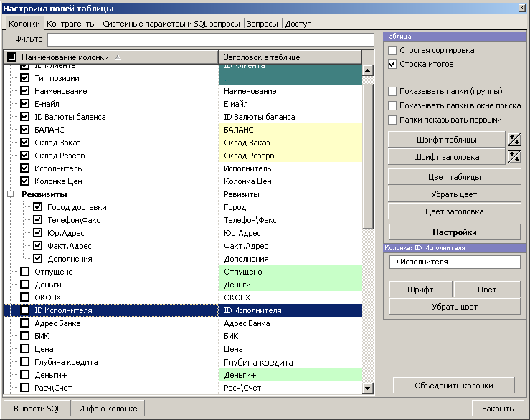Open the Цвет таблицы color picker
Screen dimensions: 530x420
point(454,177)
